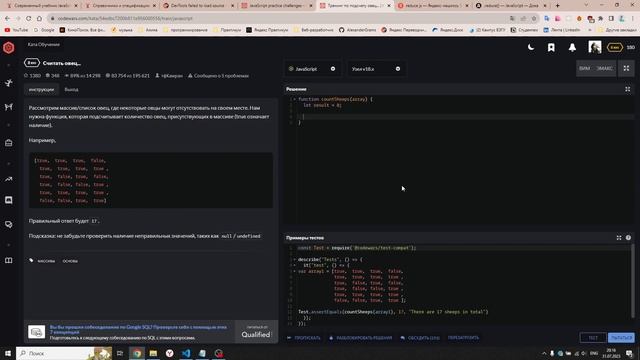Open Google bookmark
Image resolution: width=640 pixels, height=360 pixels.
click(44, 30)
